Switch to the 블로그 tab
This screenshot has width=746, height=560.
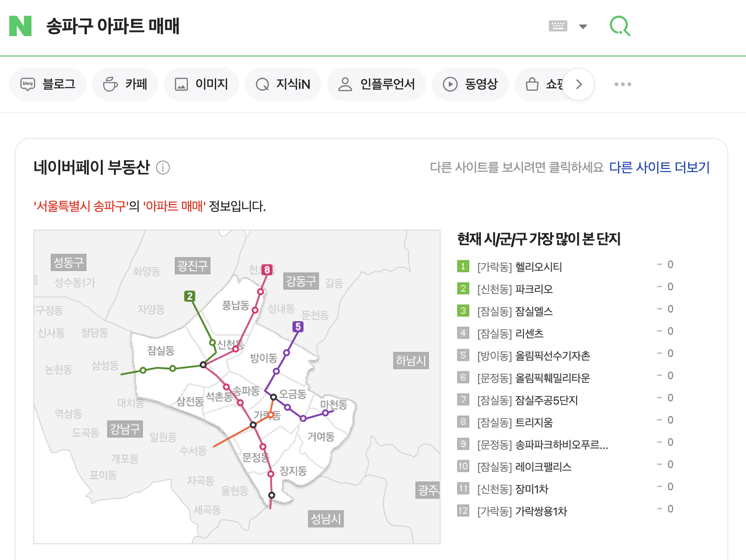(x=48, y=84)
